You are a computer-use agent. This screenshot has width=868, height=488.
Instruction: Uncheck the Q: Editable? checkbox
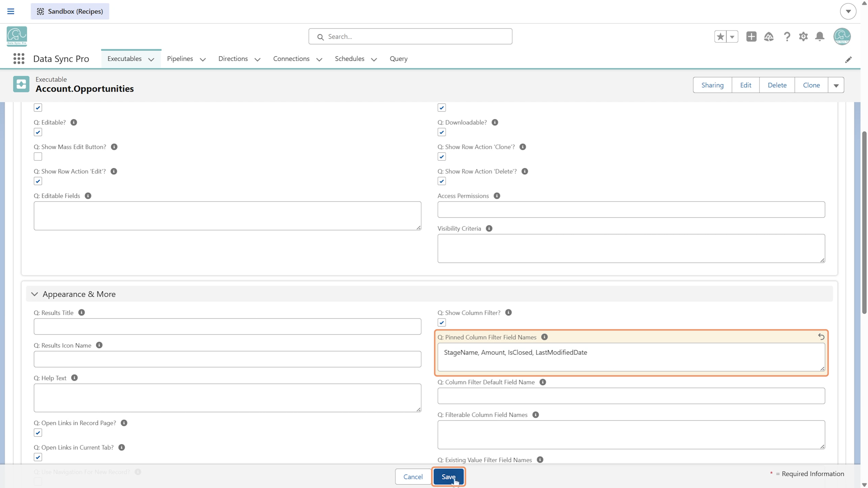pos(38,132)
